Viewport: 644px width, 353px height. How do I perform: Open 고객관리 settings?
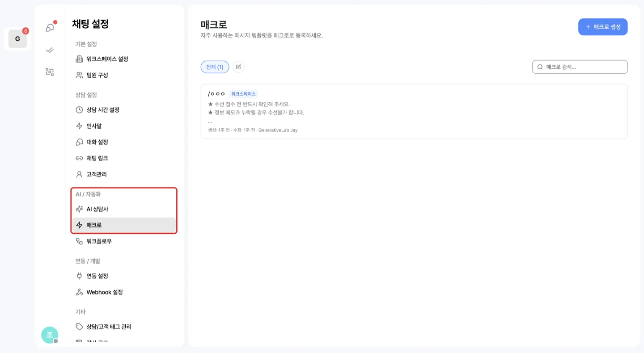124,174
